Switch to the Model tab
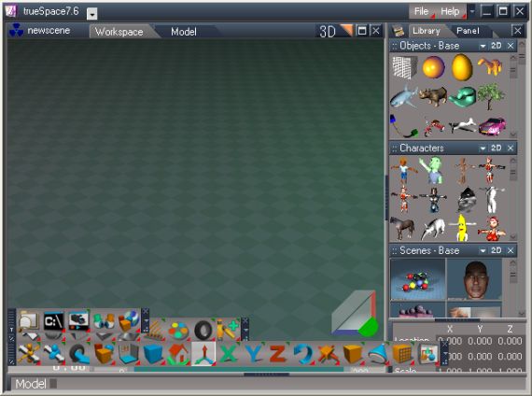Image resolution: width=532 pixels, height=396 pixels. click(x=184, y=32)
